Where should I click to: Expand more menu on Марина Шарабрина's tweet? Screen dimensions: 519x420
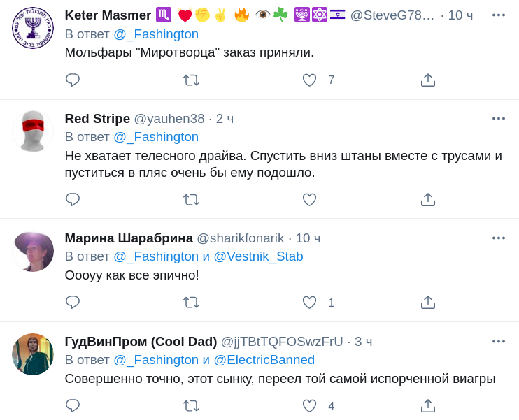(498, 238)
